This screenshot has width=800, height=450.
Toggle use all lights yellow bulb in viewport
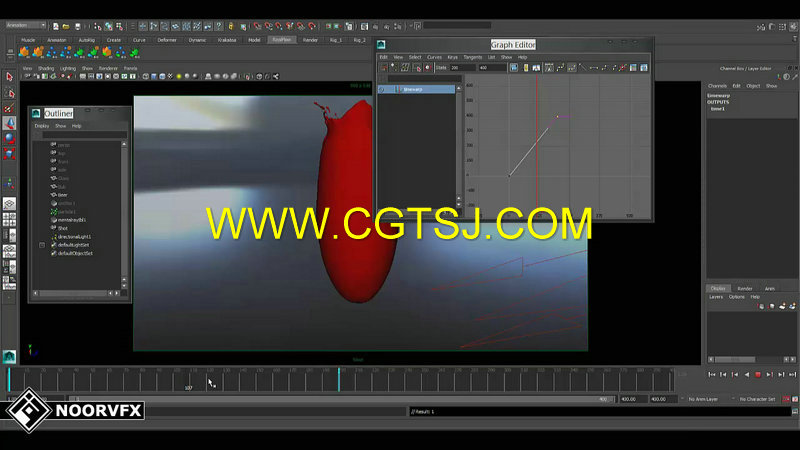179,77
